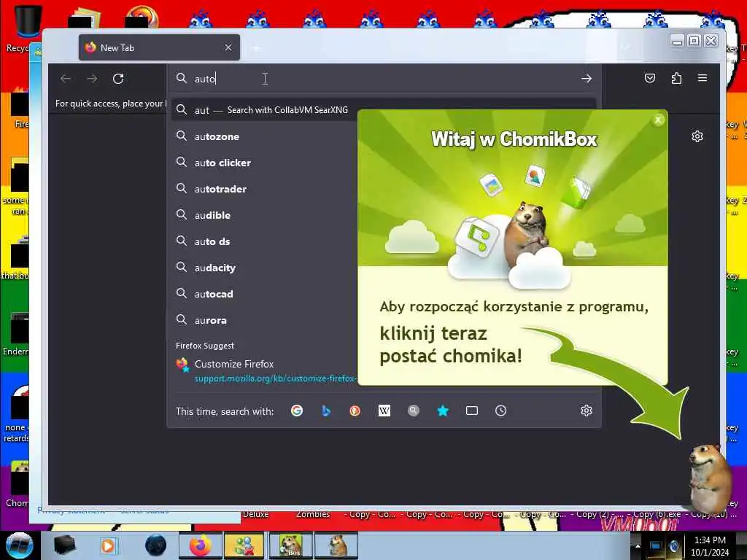Click the back navigation arrow
The width and height of the screenshot is (747, 560).
(x=66, y=79)
